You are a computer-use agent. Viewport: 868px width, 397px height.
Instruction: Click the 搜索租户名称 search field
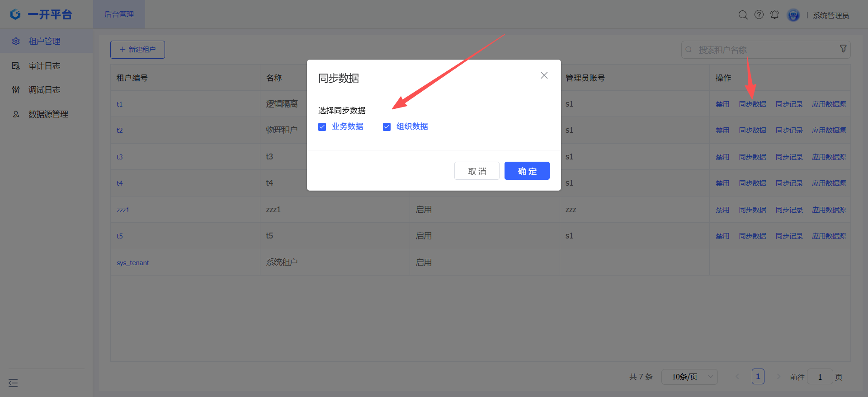click(x=766, y=50)
